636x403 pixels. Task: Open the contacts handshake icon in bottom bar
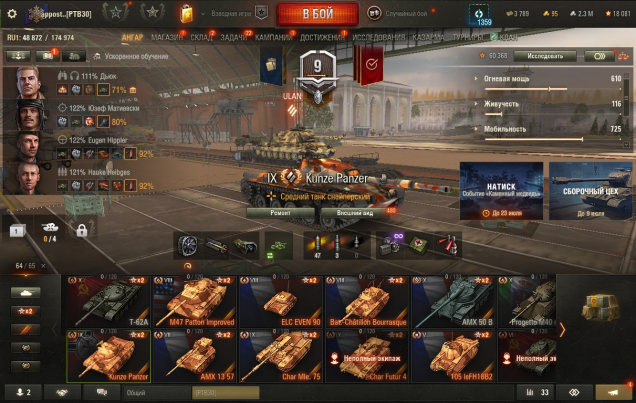[x=62, y=392]
